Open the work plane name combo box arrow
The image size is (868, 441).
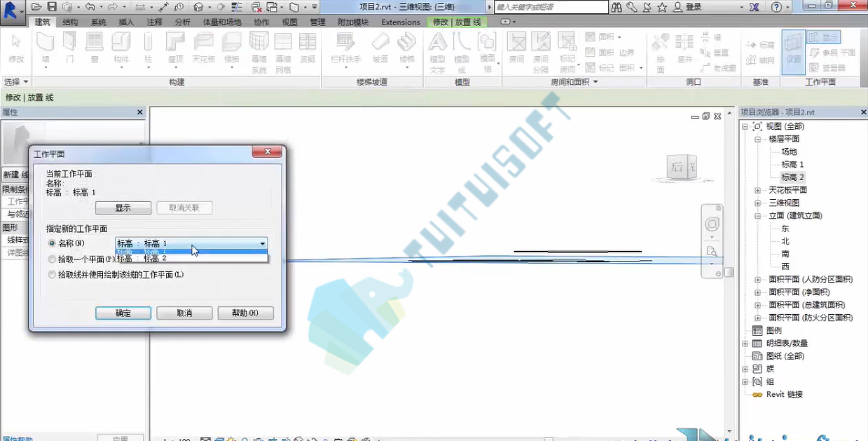click(263, 243)
